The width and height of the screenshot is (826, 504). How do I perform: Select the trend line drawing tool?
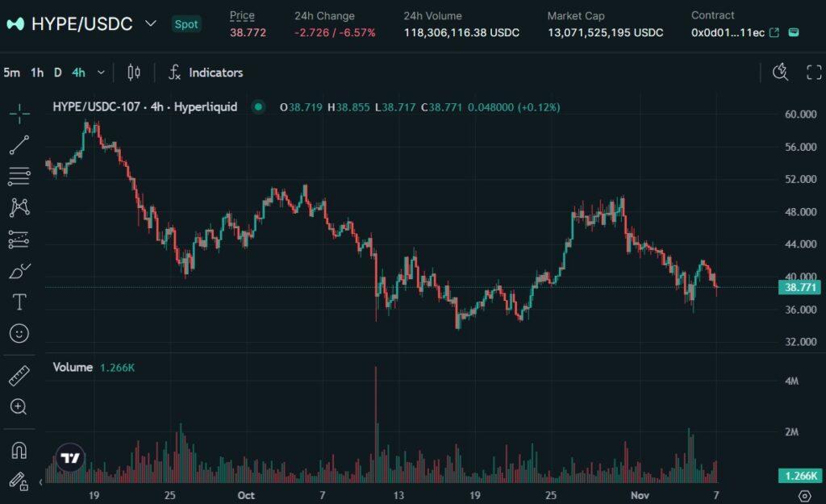click(x=19, y=144)
